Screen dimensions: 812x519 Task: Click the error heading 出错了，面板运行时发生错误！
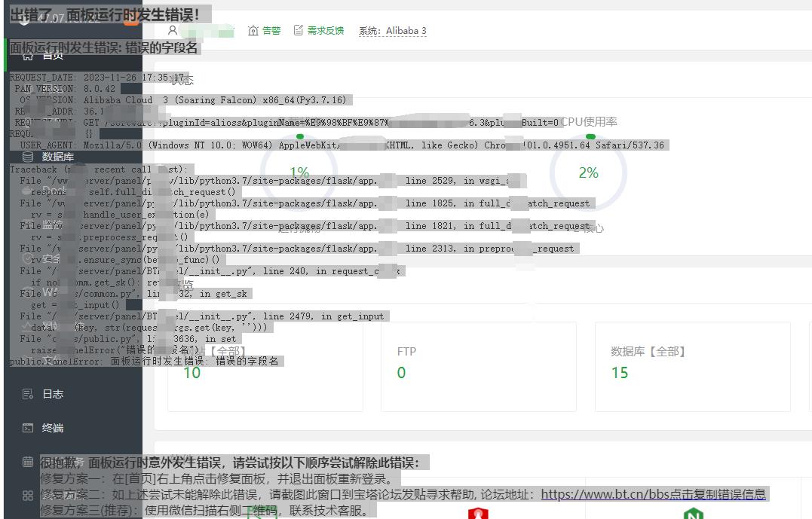point(105,14)
